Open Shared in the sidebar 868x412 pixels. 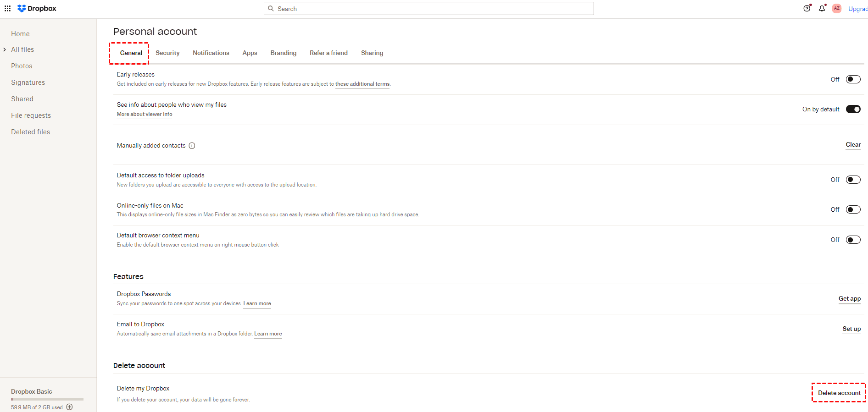[22, 99]
